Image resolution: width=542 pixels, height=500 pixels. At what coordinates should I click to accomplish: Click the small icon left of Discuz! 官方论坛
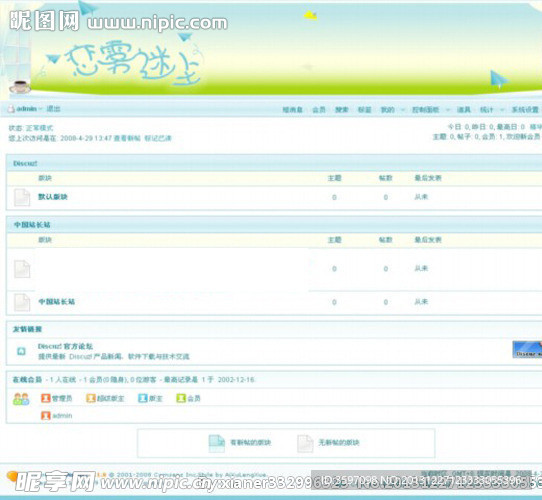21,351
